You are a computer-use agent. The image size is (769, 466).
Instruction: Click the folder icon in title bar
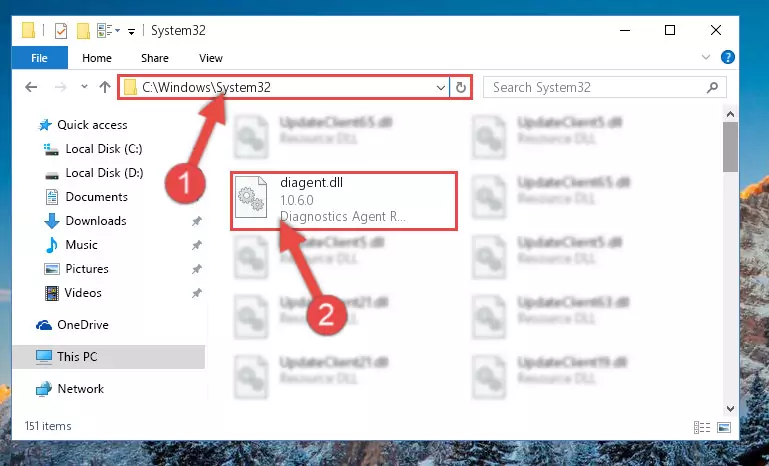coord(28,30)
